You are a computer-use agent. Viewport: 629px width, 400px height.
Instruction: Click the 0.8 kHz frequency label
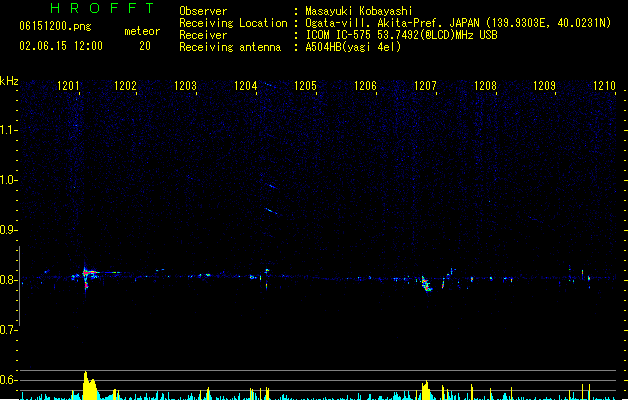(8, 280)
